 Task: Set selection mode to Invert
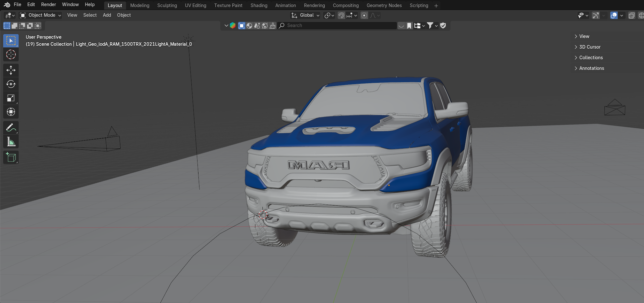click(x=30, y=26)
